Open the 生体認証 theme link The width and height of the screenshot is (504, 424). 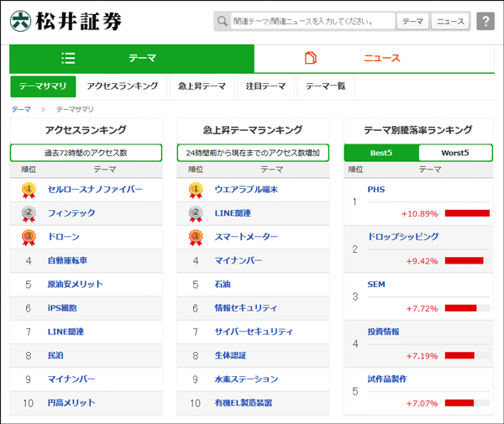230,356
